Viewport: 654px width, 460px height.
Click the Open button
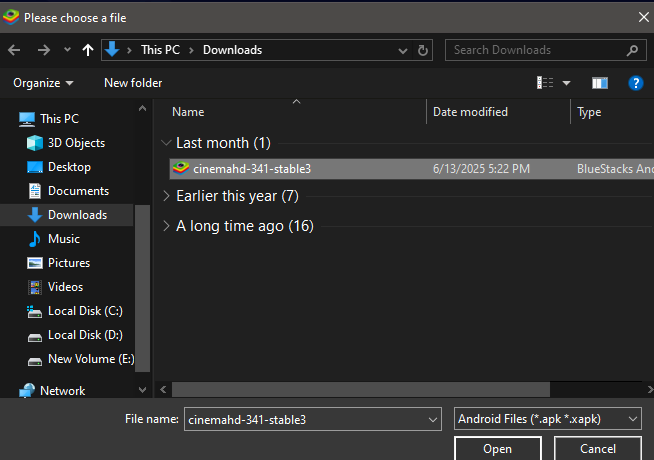click(498, 448)
